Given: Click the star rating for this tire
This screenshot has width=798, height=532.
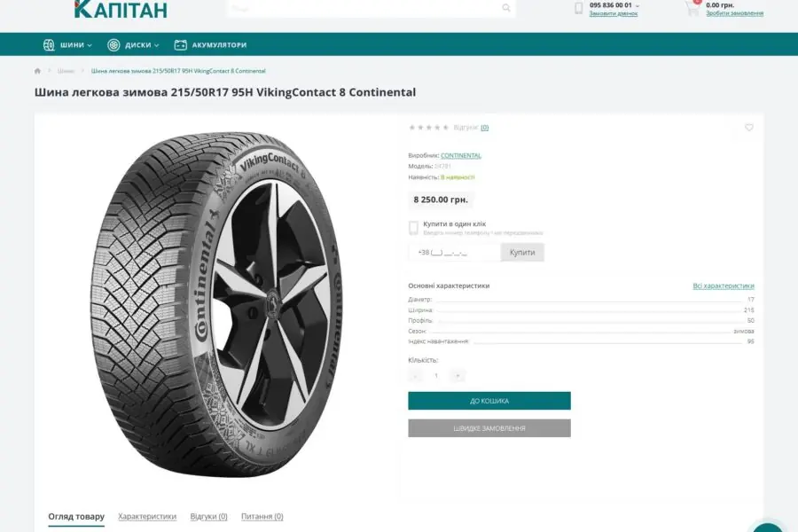Looking at the screenshot, I should pyautogui.click(x=428, y=128).
